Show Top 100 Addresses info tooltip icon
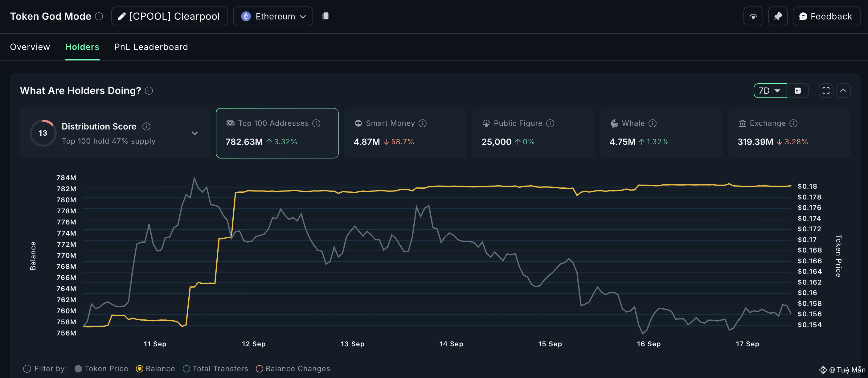 coord(316,123)
